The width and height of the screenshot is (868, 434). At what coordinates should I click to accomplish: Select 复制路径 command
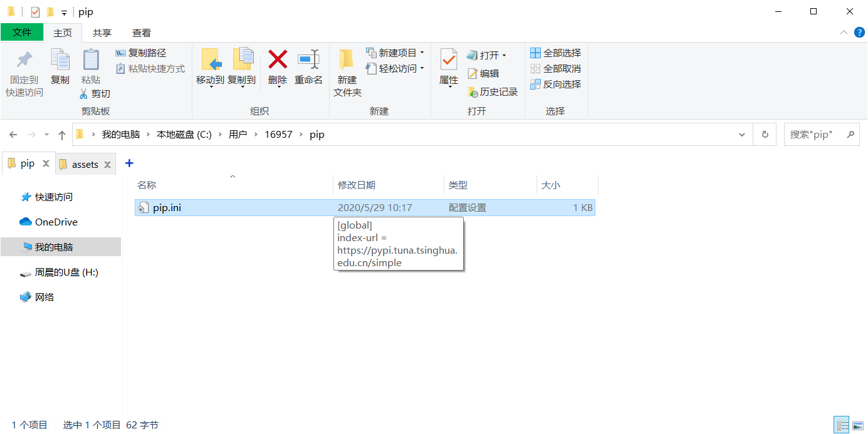tap(141, 53)
